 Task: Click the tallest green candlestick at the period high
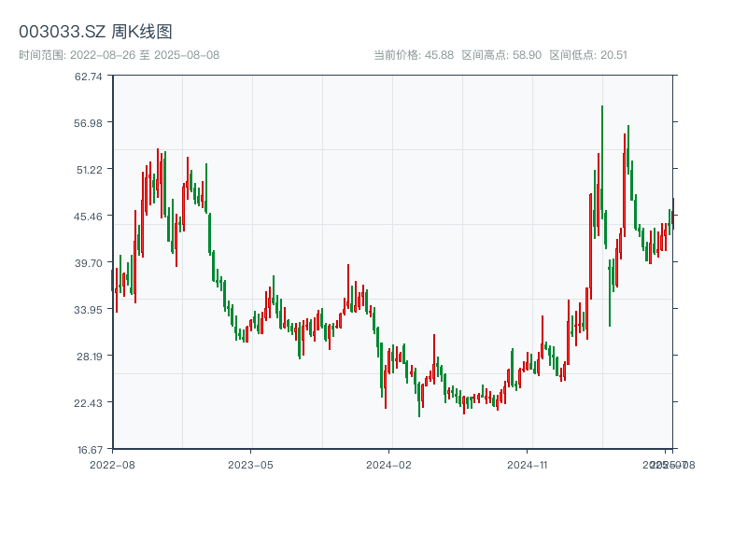coord(602,161)
